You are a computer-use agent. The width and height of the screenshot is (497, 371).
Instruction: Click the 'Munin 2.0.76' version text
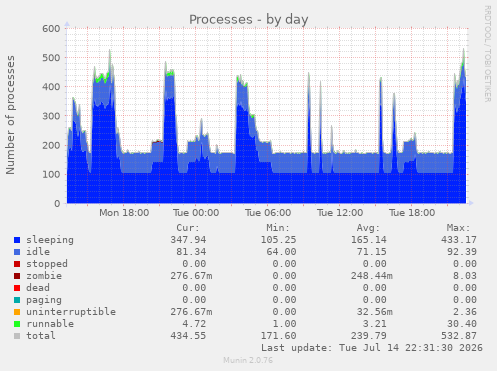pos(248,360)
